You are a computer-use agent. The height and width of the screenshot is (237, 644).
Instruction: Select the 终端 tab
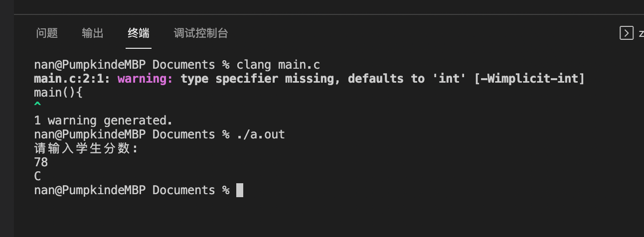click(139, 33)
